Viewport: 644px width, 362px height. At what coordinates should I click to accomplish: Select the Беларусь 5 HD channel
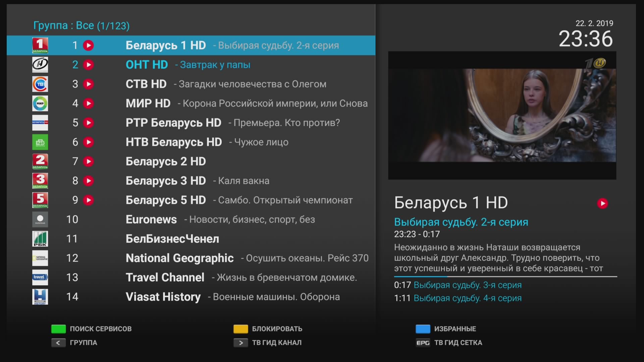click(x=191, y=200)
